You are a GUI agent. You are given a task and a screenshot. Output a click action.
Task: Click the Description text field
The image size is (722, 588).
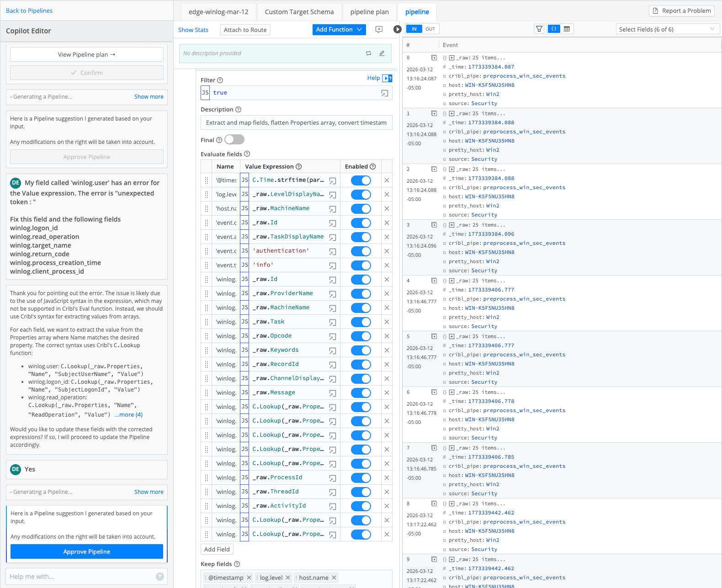tap(297, 122)
